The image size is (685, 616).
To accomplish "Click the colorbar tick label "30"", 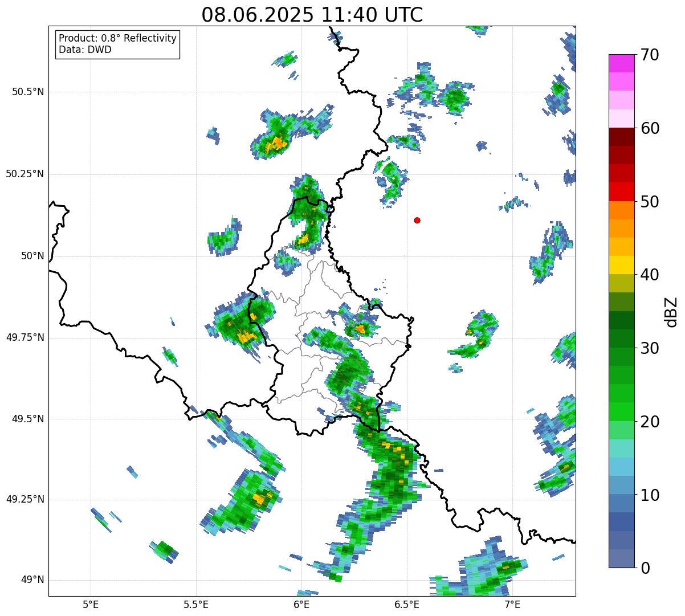I will click(650, 348).
